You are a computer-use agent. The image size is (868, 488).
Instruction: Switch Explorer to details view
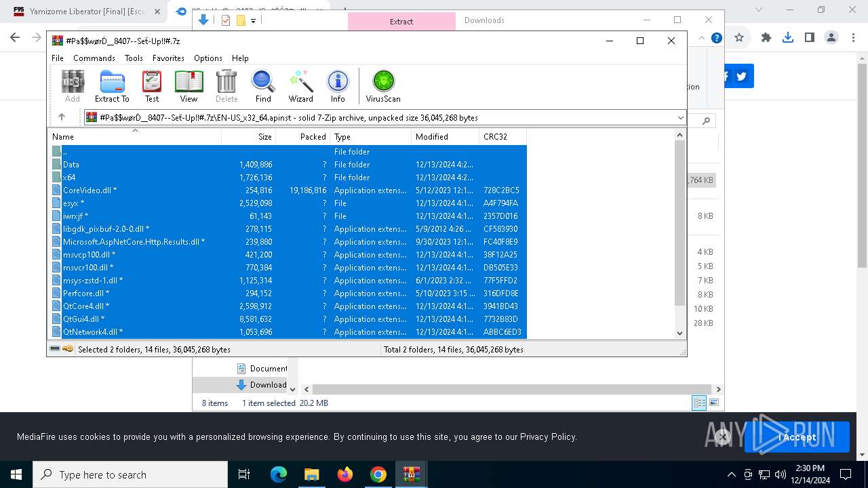tap(699, 403)
